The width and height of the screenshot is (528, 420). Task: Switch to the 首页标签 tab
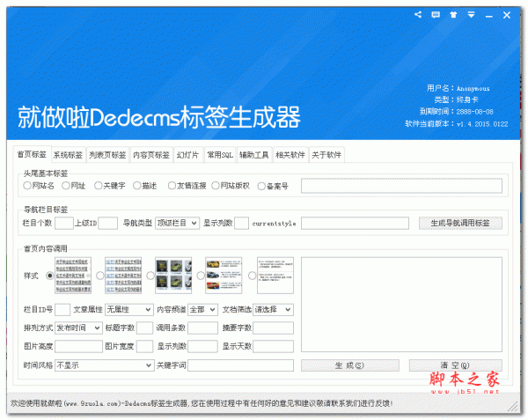(x=32, y=154)
